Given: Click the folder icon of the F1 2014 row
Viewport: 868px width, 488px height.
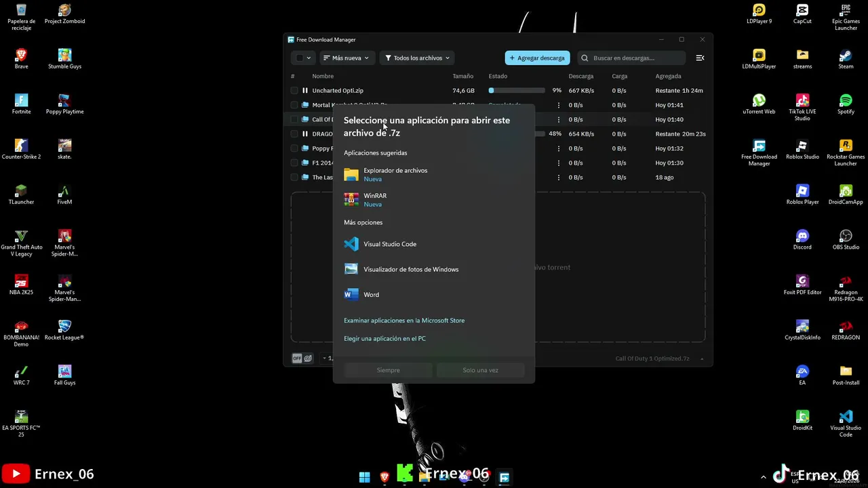Looking at the screenshot, I should click(x=305, y=163).
